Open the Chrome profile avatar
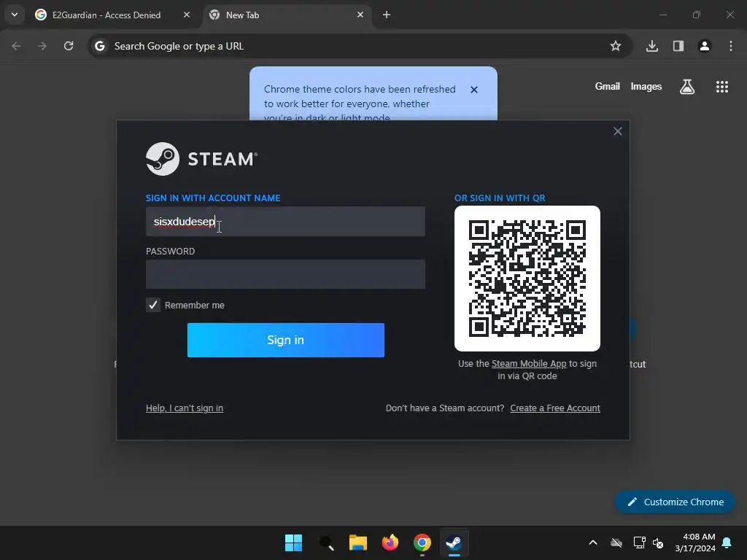This screenshot has height=560, width=747. pos(705,46)
